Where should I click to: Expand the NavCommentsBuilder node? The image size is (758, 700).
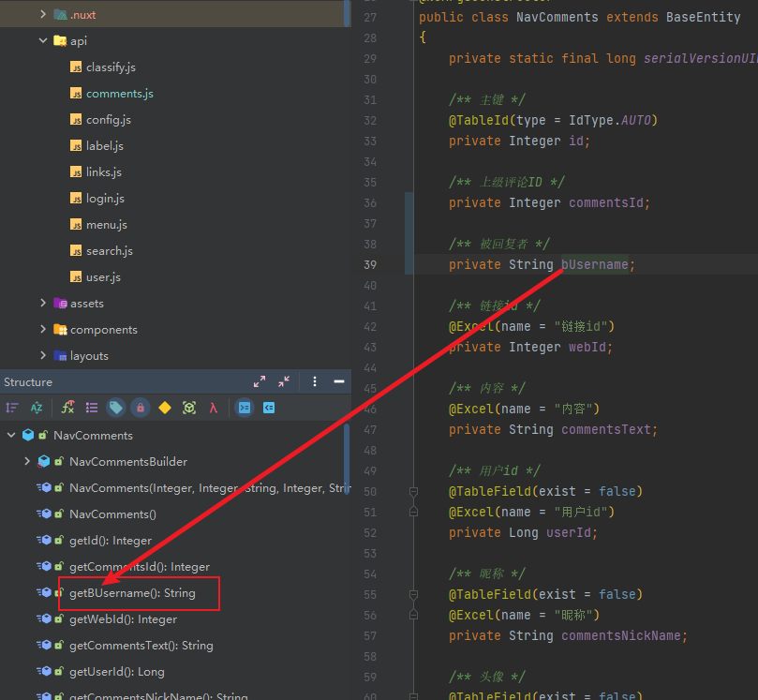pyautogui.click(x=27, y=461)
